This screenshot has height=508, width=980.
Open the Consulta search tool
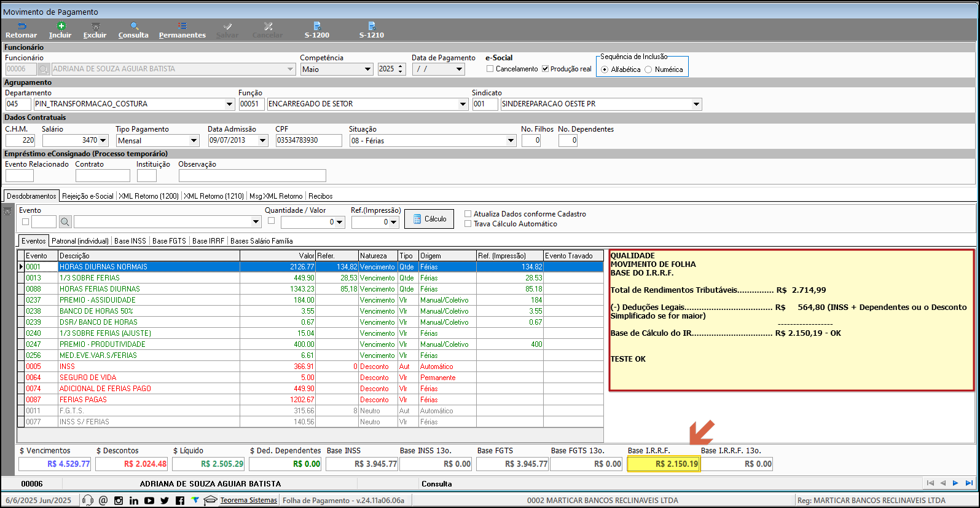click(133, 30)
